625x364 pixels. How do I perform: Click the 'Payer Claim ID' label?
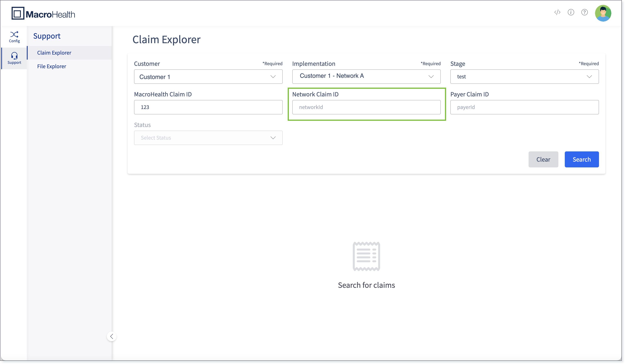coord(469,94)
